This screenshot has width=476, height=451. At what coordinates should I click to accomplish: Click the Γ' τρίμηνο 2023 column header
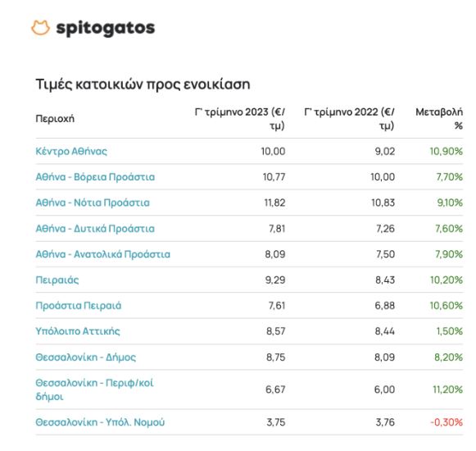click(240, 119)
